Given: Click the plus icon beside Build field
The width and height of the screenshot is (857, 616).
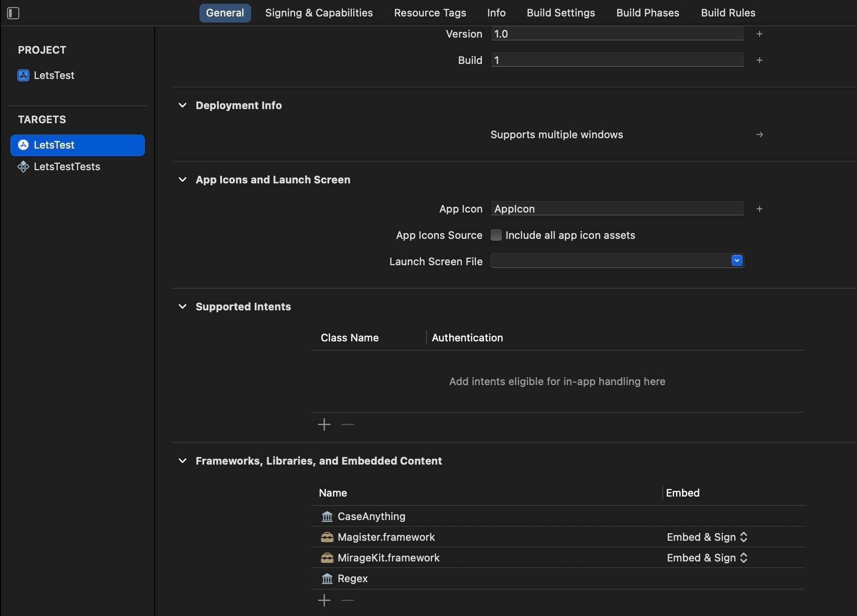Looking at the screenshot, I should tap(759, 60).
